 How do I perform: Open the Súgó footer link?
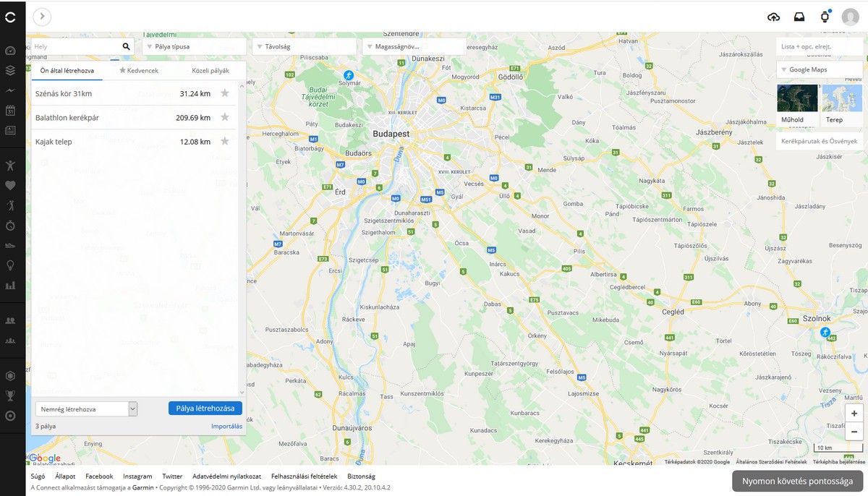(x=38, y=476)
